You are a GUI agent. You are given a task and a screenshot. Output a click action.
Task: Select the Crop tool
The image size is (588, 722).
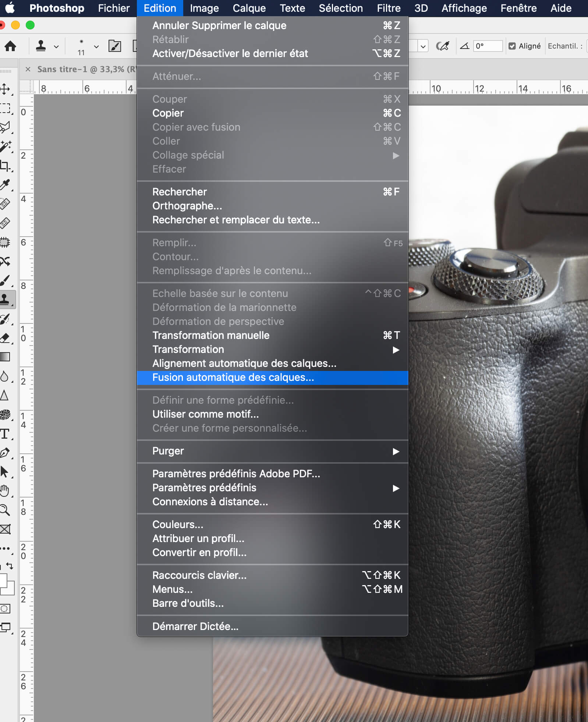point(5,166)
